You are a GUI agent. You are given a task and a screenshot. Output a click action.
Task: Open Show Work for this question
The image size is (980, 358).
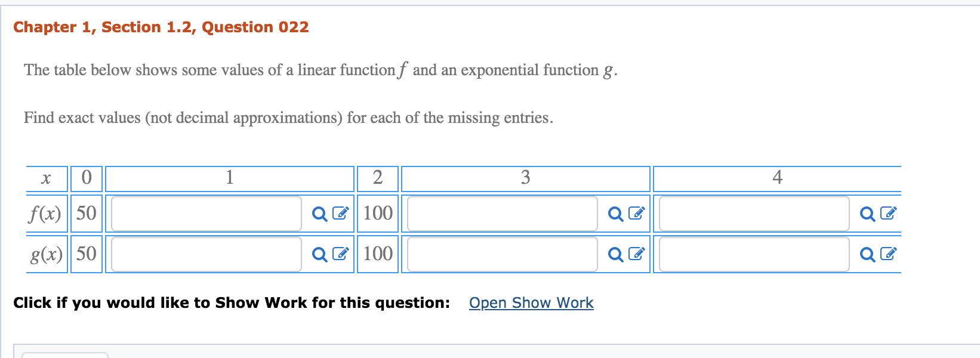[531, 303]
